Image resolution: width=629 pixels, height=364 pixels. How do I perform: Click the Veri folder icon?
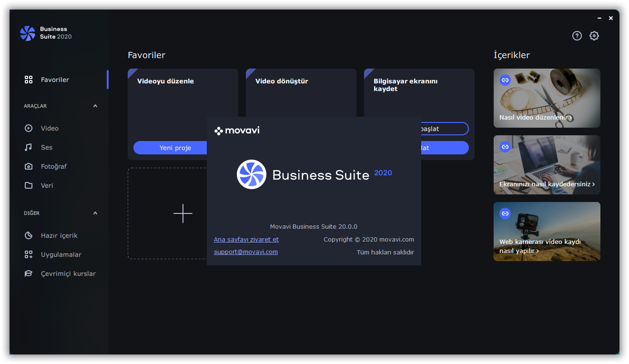(x=29, y=185)
